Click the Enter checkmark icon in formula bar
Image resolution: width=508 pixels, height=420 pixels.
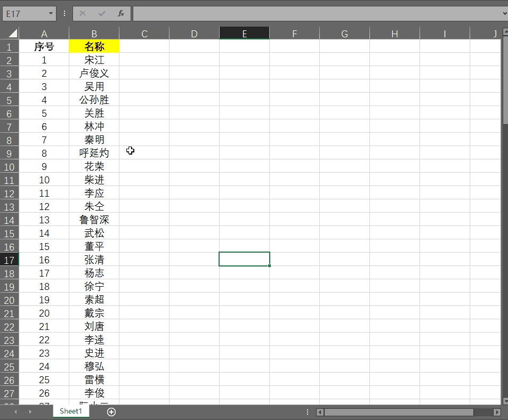click(x=102, y=14)
